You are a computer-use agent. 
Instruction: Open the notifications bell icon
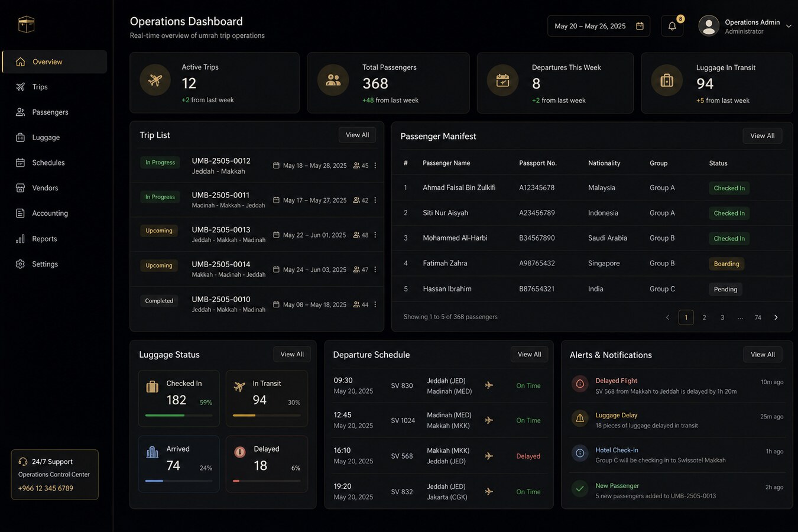coord(672,26)
